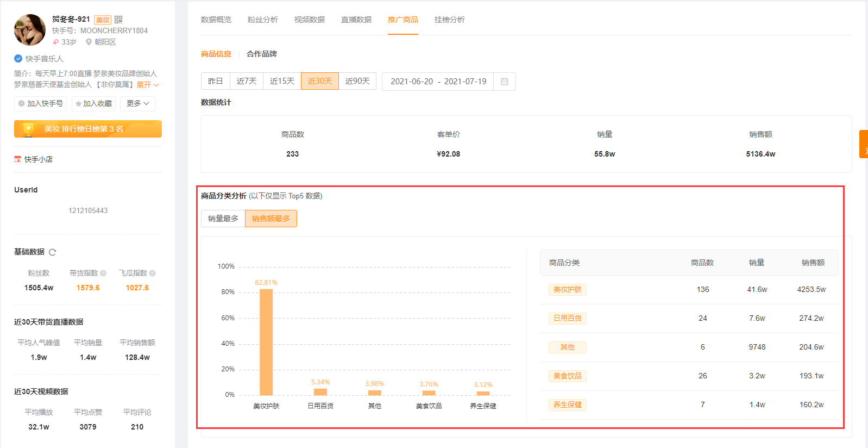Switch to 视频数据 tab
Image resolution: width=868 pixels, height=448 pixels.
[x=310, y=20]
